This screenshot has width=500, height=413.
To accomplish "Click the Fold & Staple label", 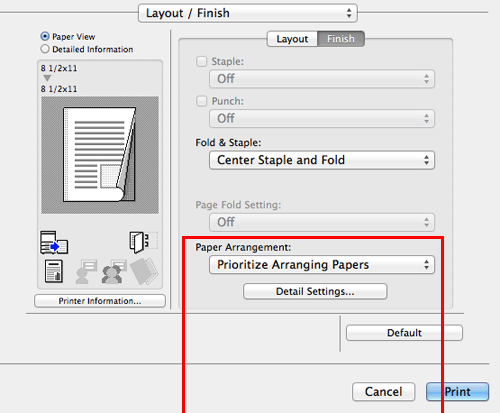I will tap(228, 143).
